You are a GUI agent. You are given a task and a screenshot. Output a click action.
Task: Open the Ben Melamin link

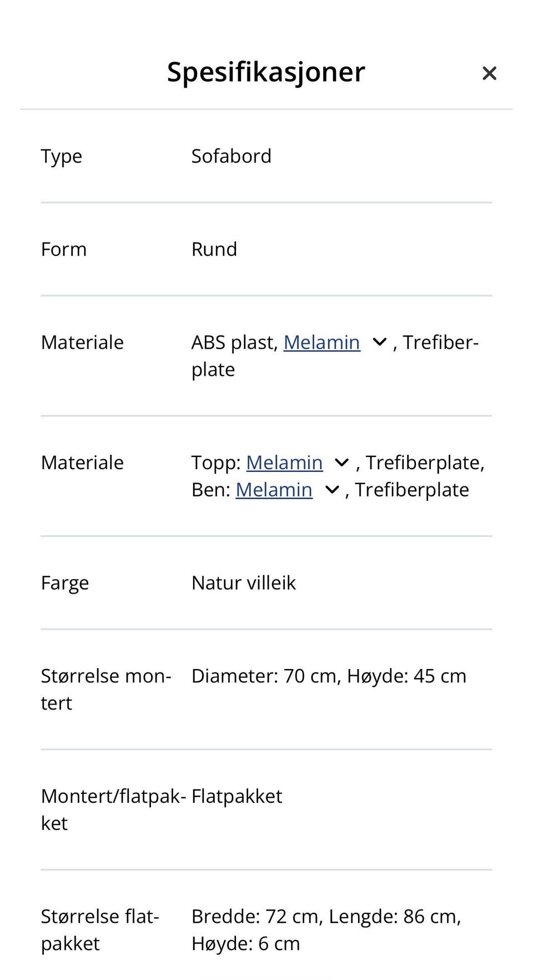[273, 489]
